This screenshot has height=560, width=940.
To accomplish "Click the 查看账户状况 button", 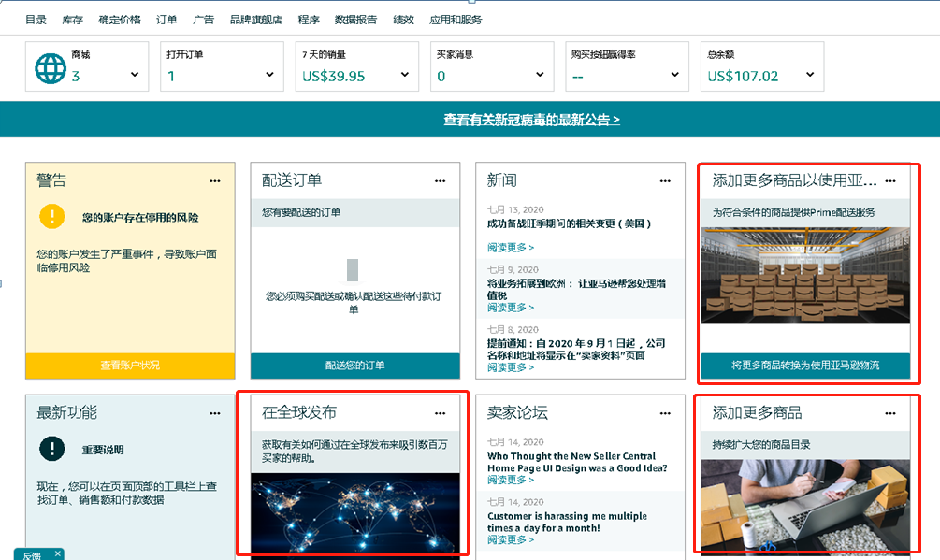I will [130, 366].
